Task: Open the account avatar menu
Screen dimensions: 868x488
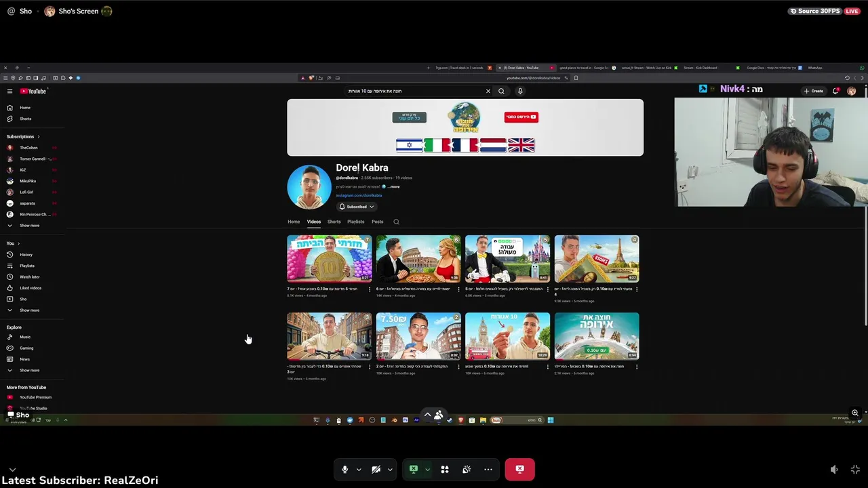Action: coord(851,91)
